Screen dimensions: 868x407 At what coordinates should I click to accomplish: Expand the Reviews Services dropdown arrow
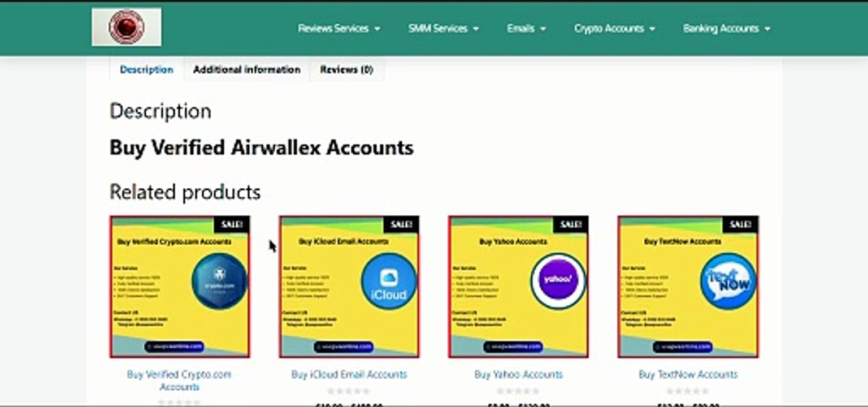[x=377, y=29]
